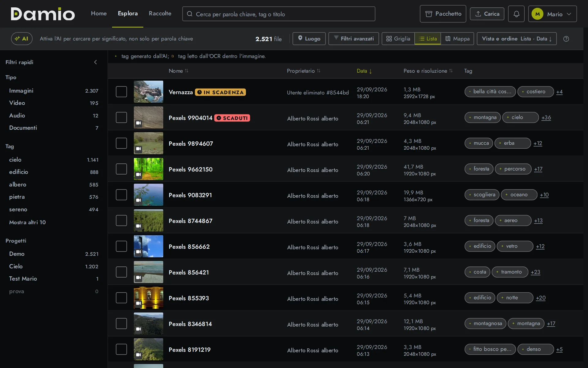Click video icon on Pexels 9904014 thumbnail
The height and width of the screenshot is (368, 588).
coord(138,123)
